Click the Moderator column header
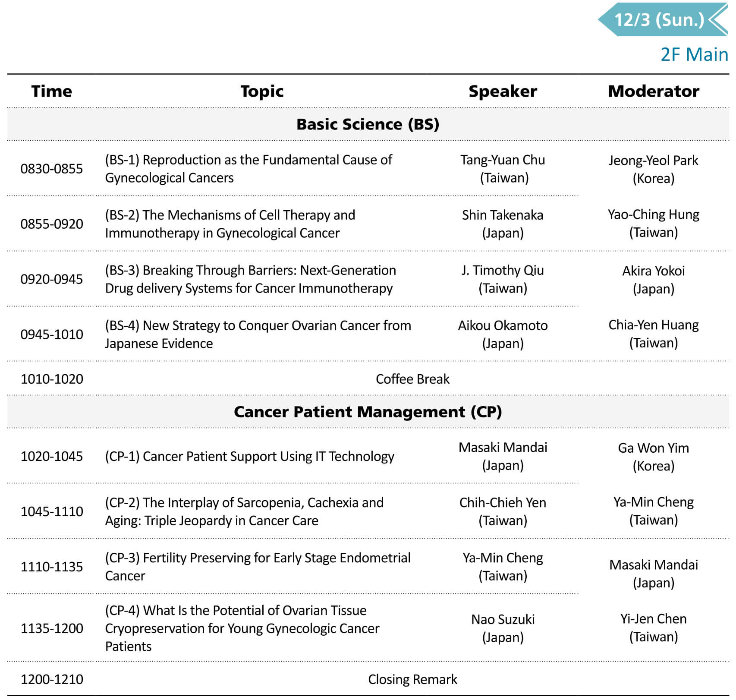The width and height of the screenshot is (736, 700). (653, 91)
